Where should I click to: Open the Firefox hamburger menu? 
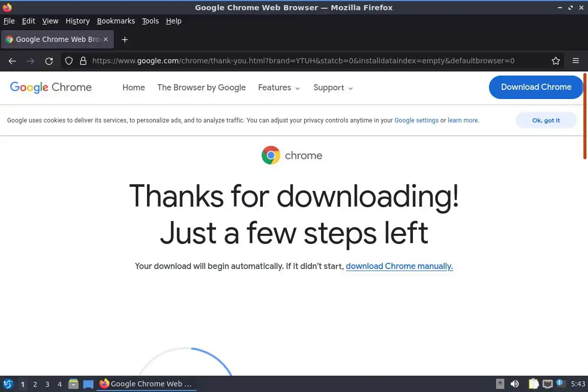pos(576,61)
